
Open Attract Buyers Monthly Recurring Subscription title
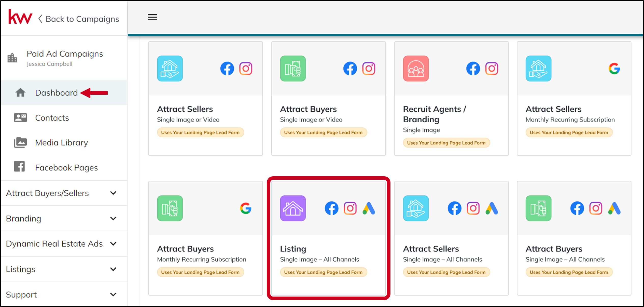185,249
